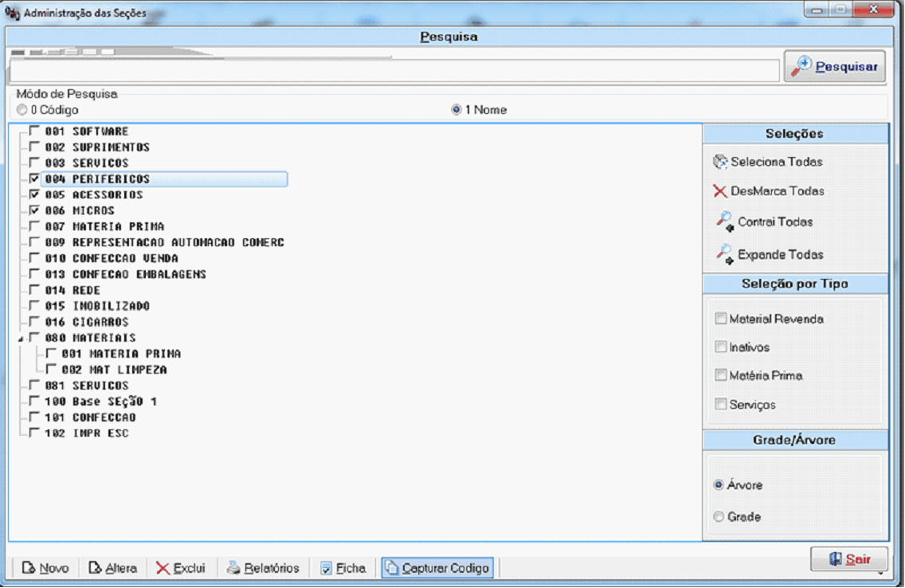Uncheck the 004 PERIFERICOS checkbox
This screenshot has height=588, width=905.
coord(33,179)
